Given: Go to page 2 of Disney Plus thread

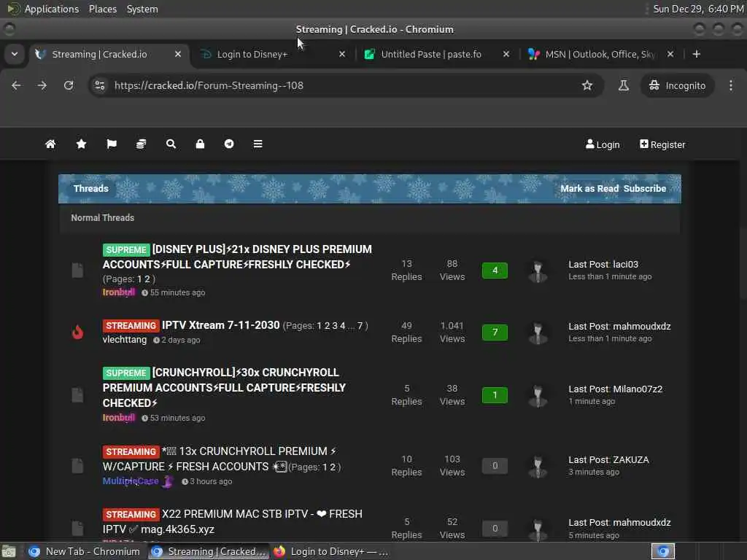Looking at the screenshot, I should (147, 279).
